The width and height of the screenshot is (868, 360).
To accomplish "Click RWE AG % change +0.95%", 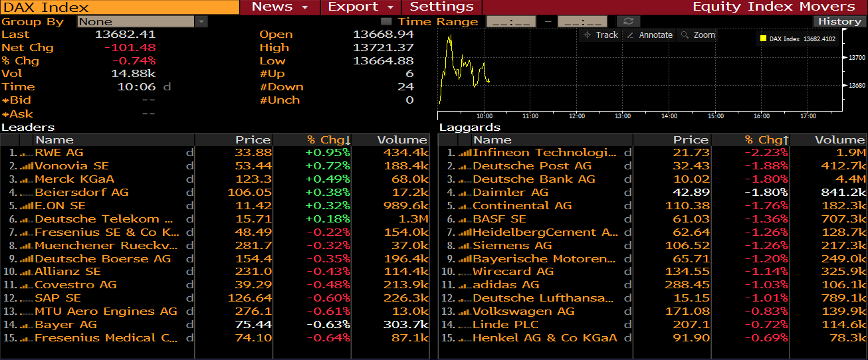I will 328,153.
